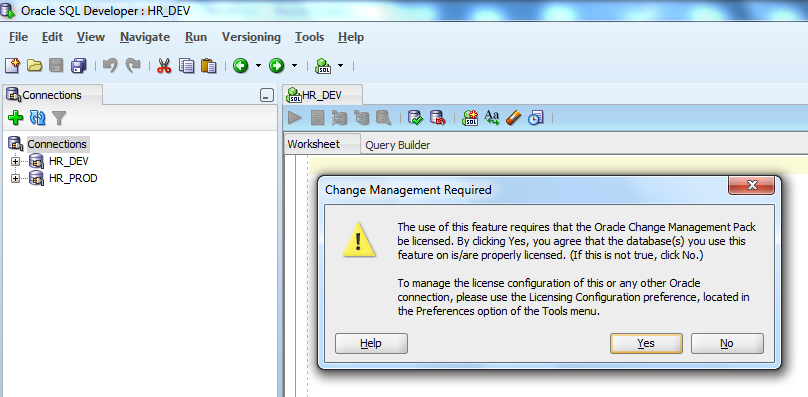Expand the HR_PROD connection node
Image resolution: width=808 pixels, height=397 pixels.
(15, 178)
